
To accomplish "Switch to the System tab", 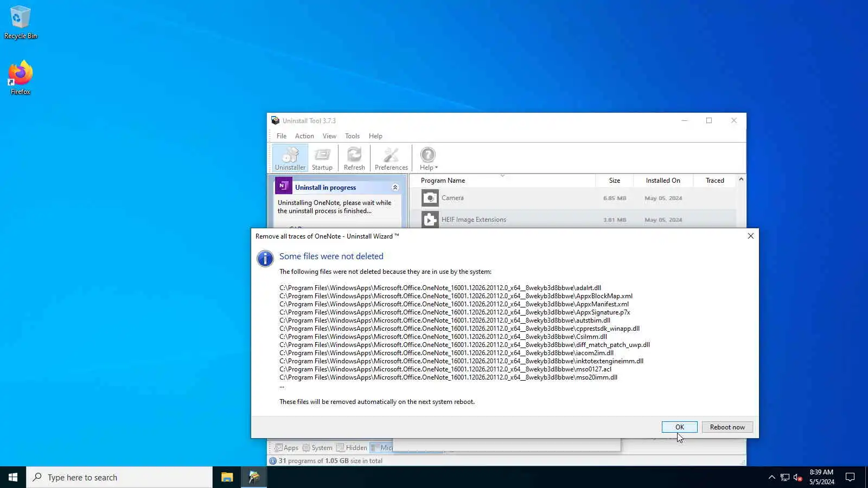I will [317, 448].
